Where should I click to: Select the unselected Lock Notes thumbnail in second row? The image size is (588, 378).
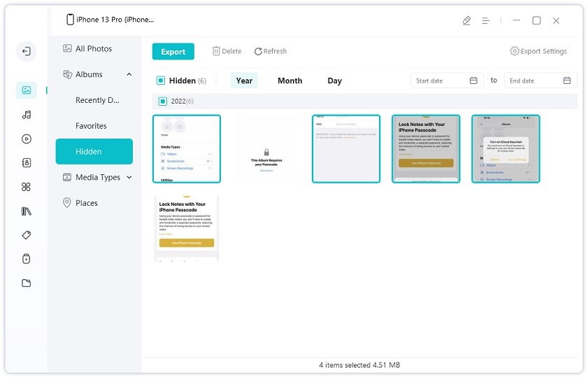pos(187,228)
